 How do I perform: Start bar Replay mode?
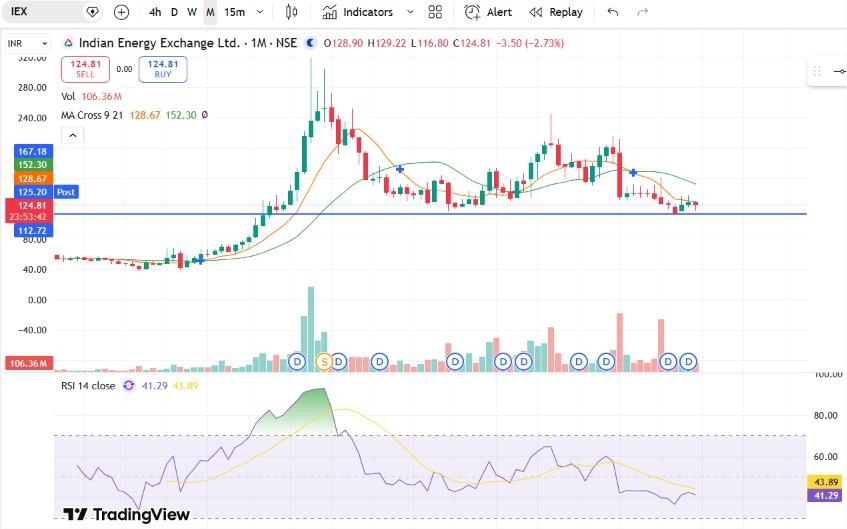[556, 12]
